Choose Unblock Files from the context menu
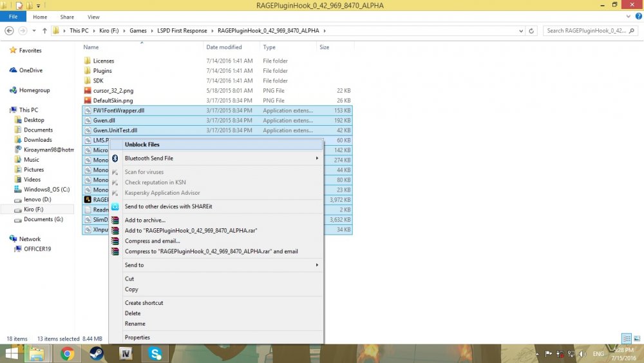Image resolution: width=644 pixels, height=363 pixels. [x=142, y=144]
